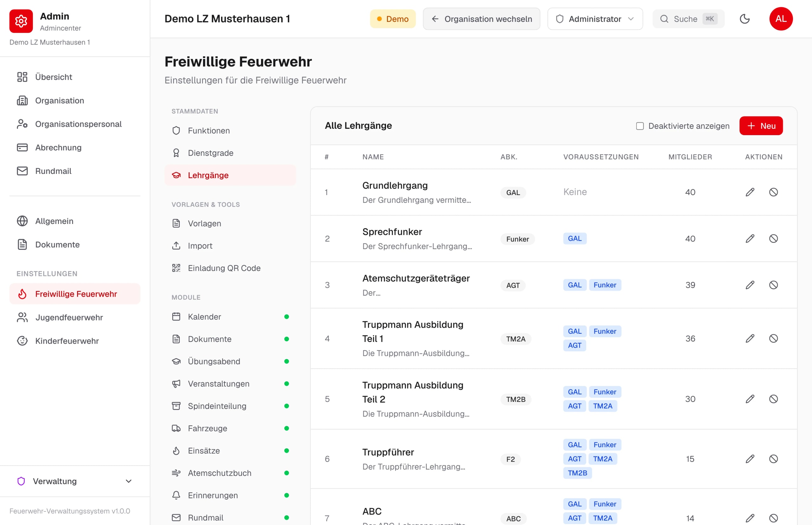Go to Organisationspersonal in the sidebar
812x525 pixels.
tap(75, 124)
